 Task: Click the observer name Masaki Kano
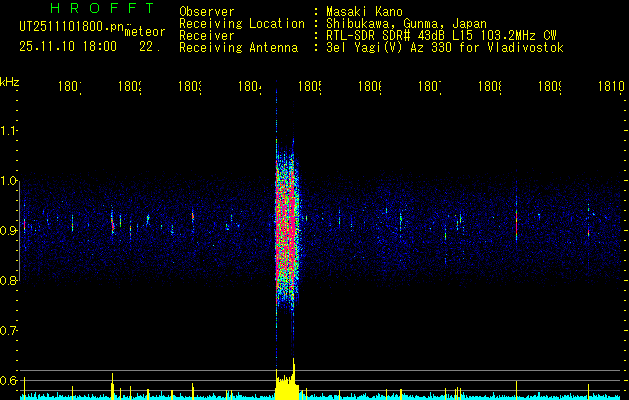364,12
